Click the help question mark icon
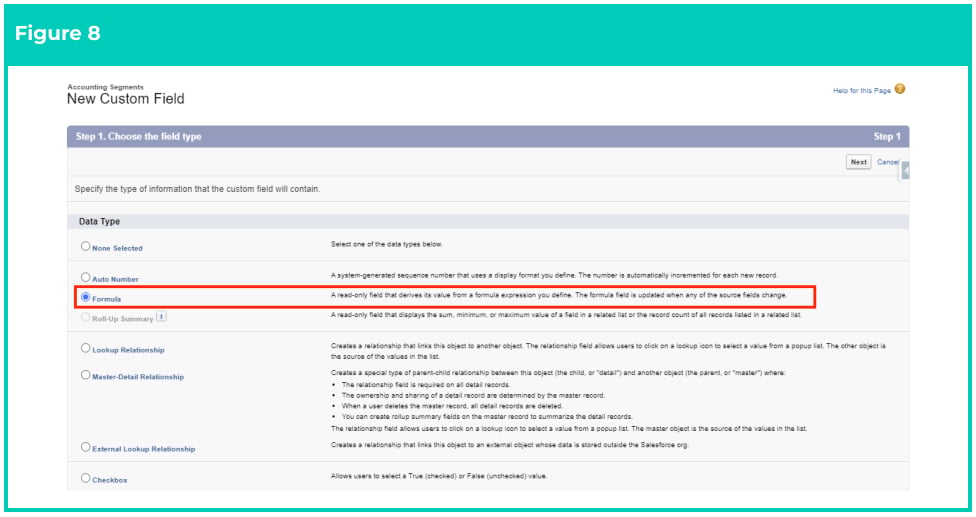Viewport: 976px width, 517px height. click(899, 89)
